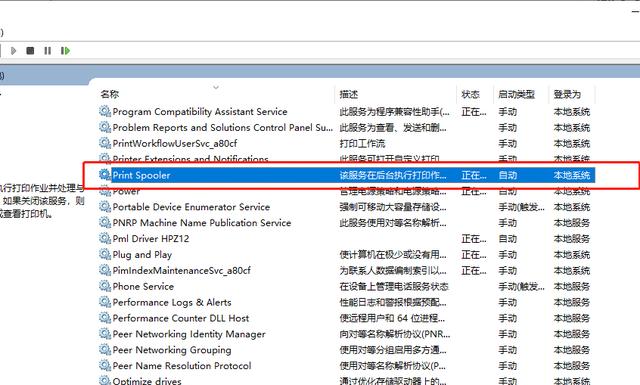Select the PrintWorkflowUserSvc_a80cf service name
640x385 pixels.
[175, 143]
